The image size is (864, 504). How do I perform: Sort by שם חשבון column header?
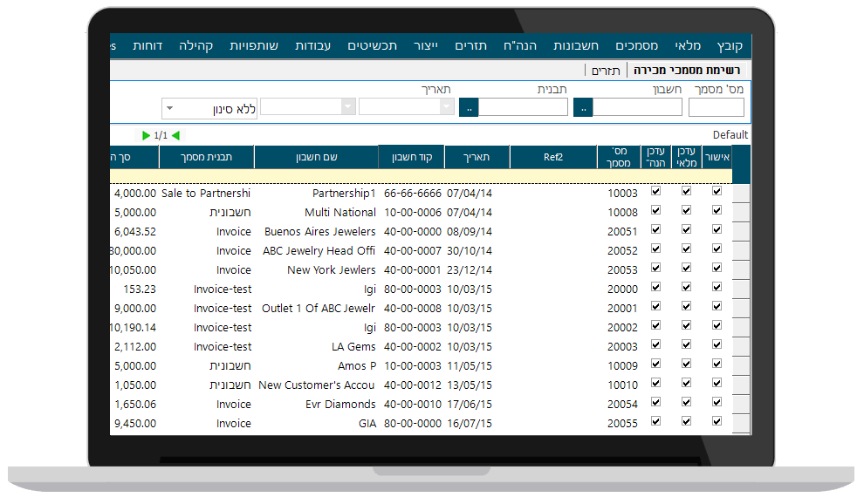316,157
